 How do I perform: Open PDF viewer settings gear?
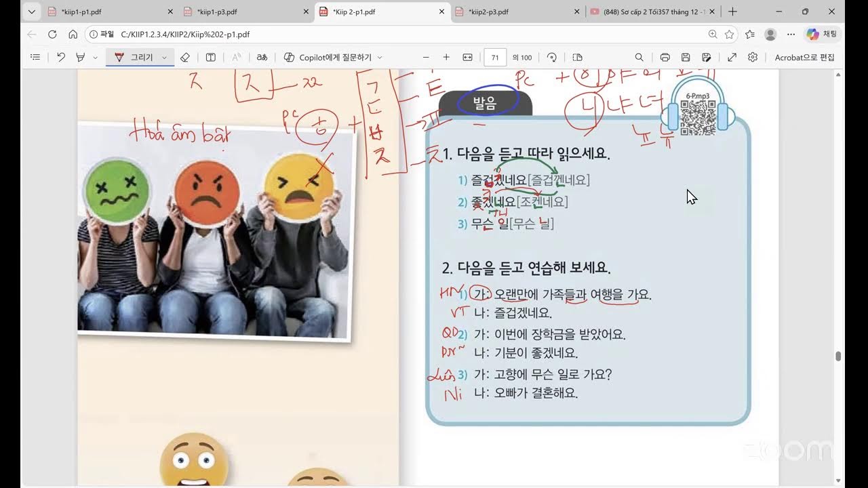[753, 58]
